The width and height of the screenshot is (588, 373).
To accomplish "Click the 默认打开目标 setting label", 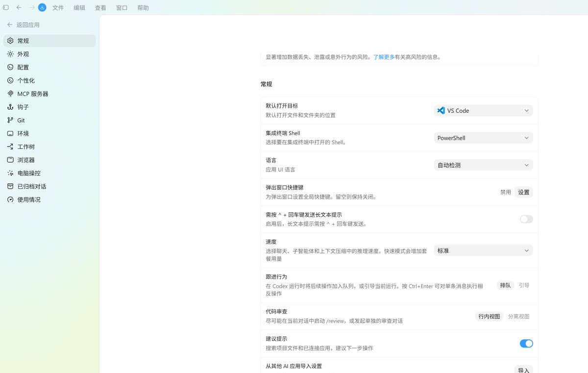I will click(x=282, y=106).
